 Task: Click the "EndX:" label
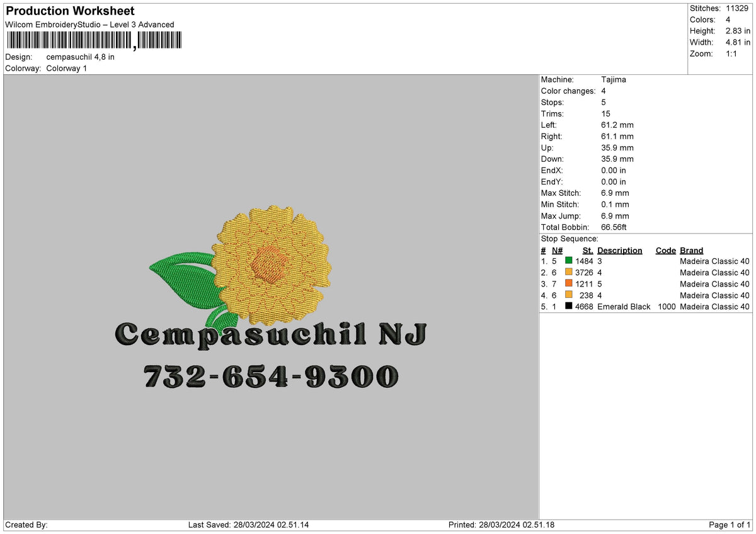click(x=552, y=171)
